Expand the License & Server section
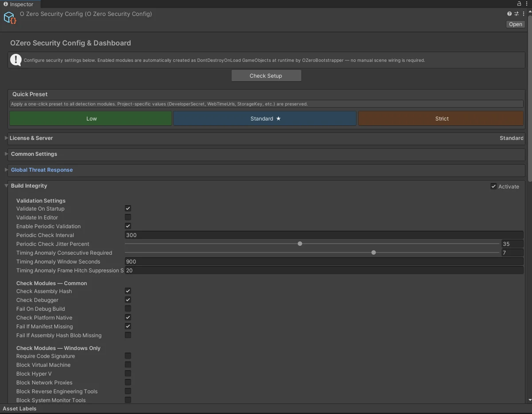The image size is (532, 414). (x=6, y=138)
